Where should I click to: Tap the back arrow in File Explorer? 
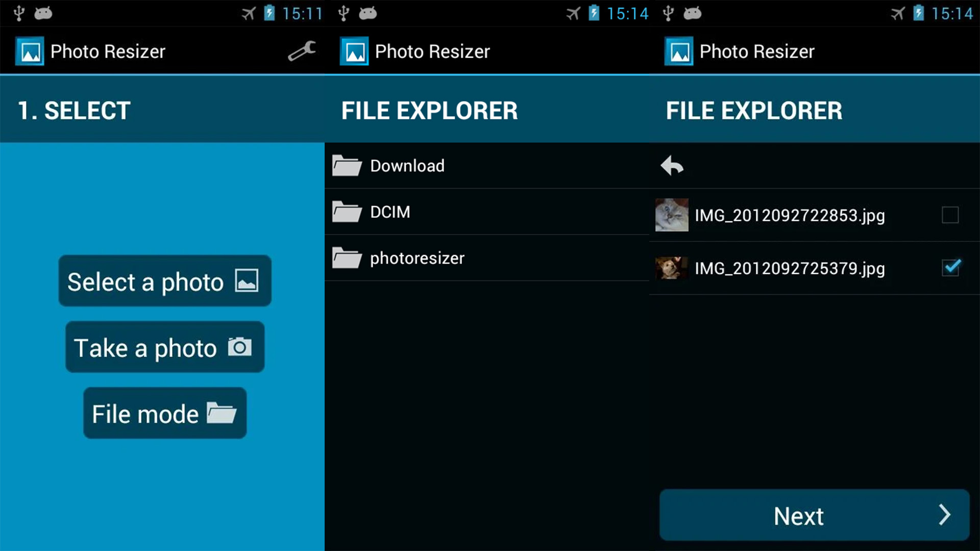point(672,166)
